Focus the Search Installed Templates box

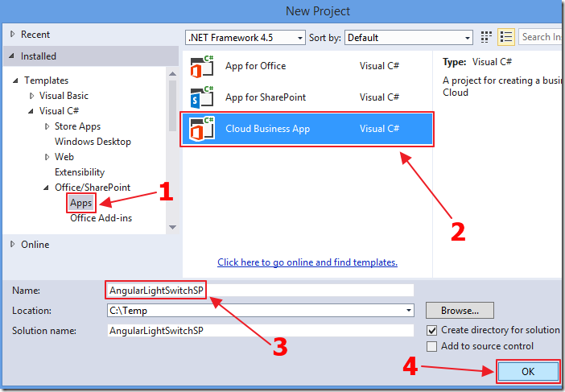(x=541, y=37)
